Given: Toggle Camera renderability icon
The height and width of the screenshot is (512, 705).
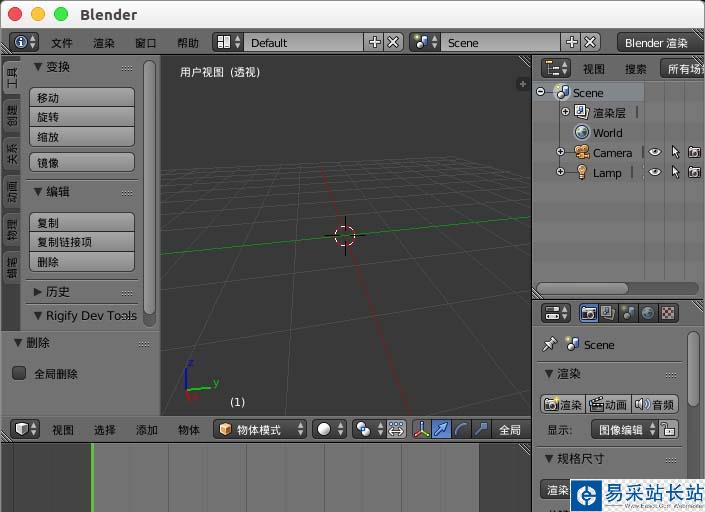Looking at the screenshot, I should click(x=695, y=152).
